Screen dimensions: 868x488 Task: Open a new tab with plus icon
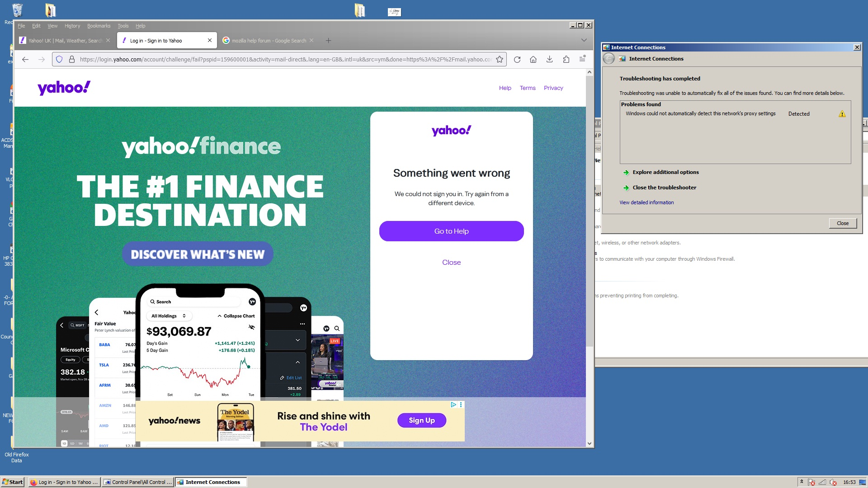(329, 41)
